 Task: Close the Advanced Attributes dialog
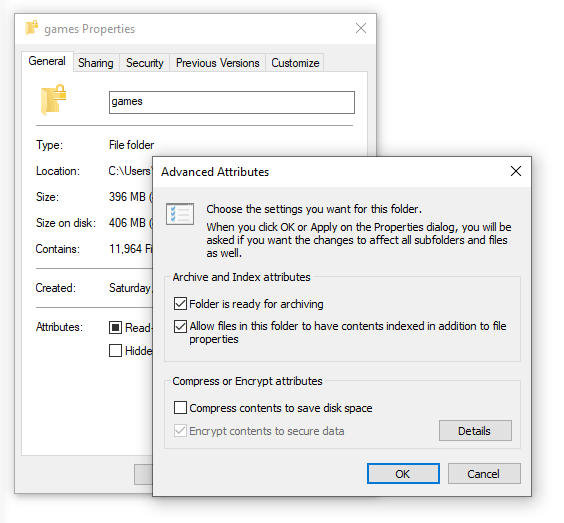(516, 171)
